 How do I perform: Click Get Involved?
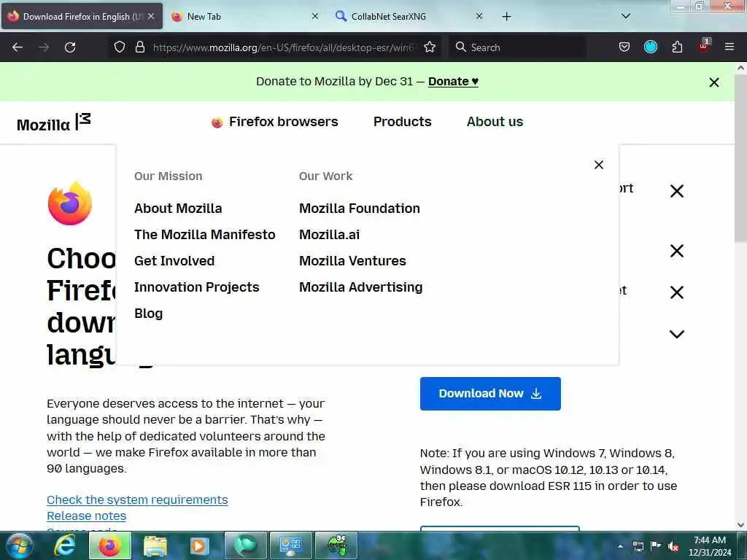pos(174,261)
